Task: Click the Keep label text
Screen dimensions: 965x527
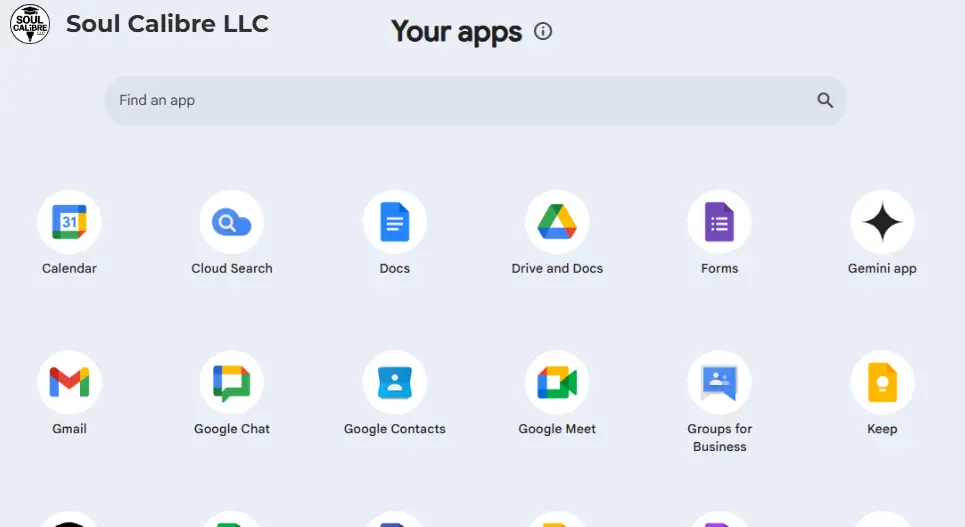Action: pos(882,429)
